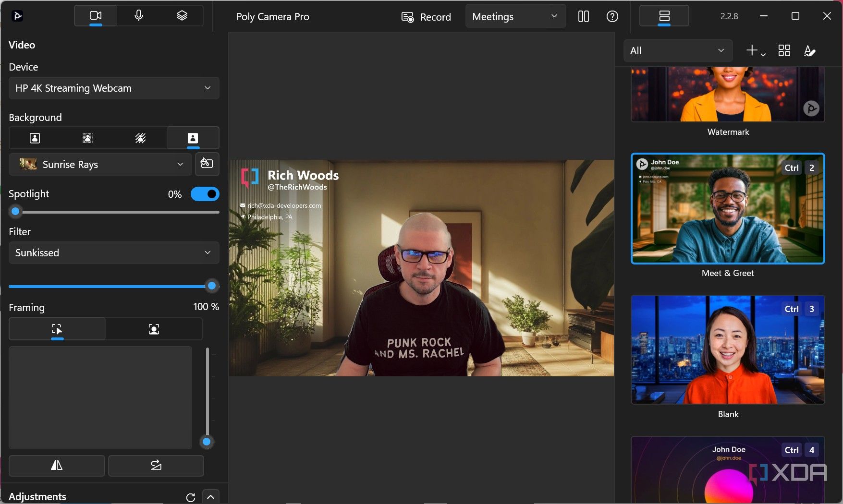The height and width of the screenshot is (504, 843).
Task: Click the add custom background image icon
Action: [207, 164]
